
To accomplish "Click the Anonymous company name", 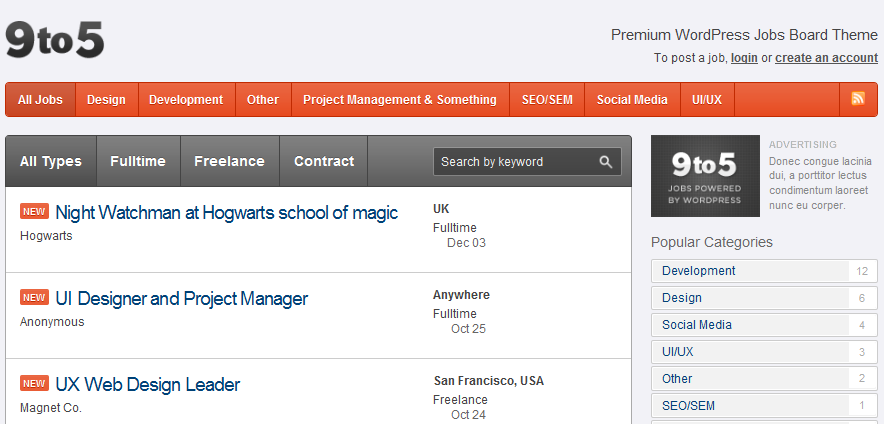I will (52, 322).
